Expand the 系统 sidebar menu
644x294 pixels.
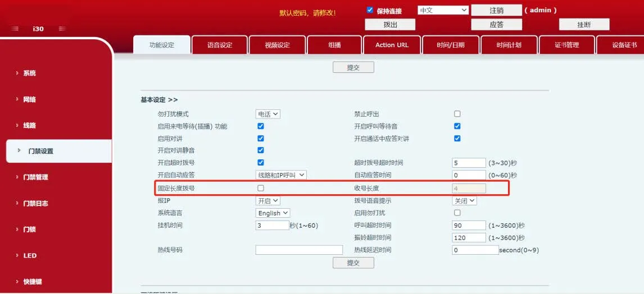click(x=29, y=73)
